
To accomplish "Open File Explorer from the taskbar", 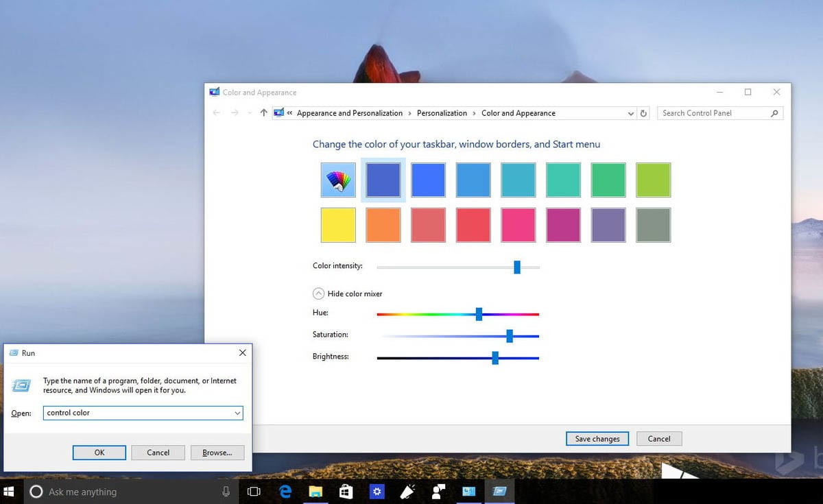I will (315, 492).
